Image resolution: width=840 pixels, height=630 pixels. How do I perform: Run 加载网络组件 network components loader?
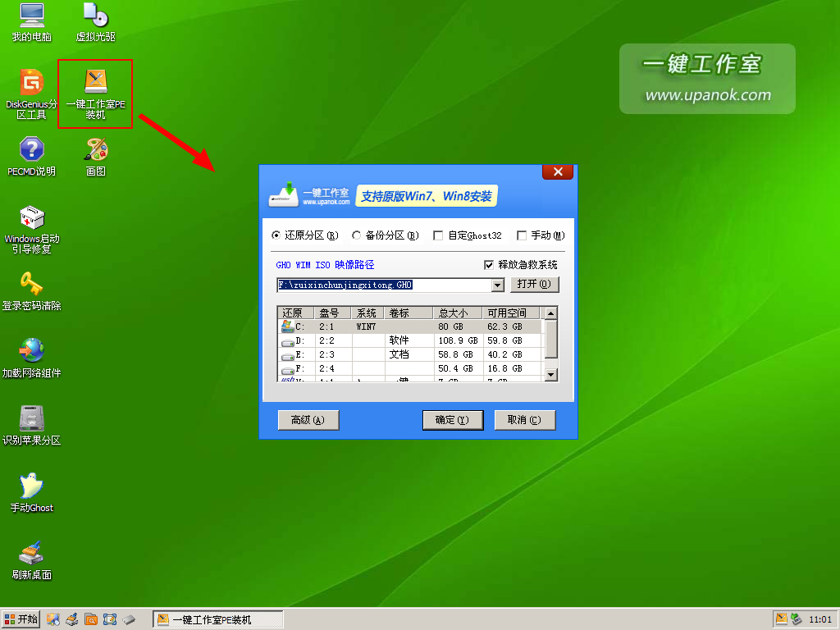[31, 354]
